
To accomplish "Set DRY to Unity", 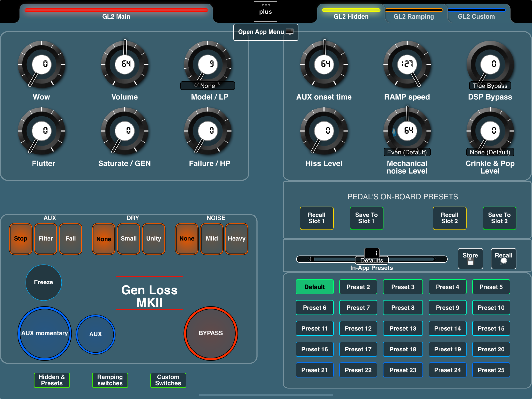I will coord(154,239).
